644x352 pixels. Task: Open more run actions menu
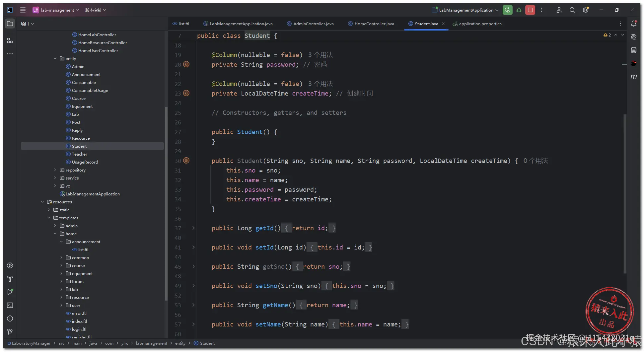[541, 10]
